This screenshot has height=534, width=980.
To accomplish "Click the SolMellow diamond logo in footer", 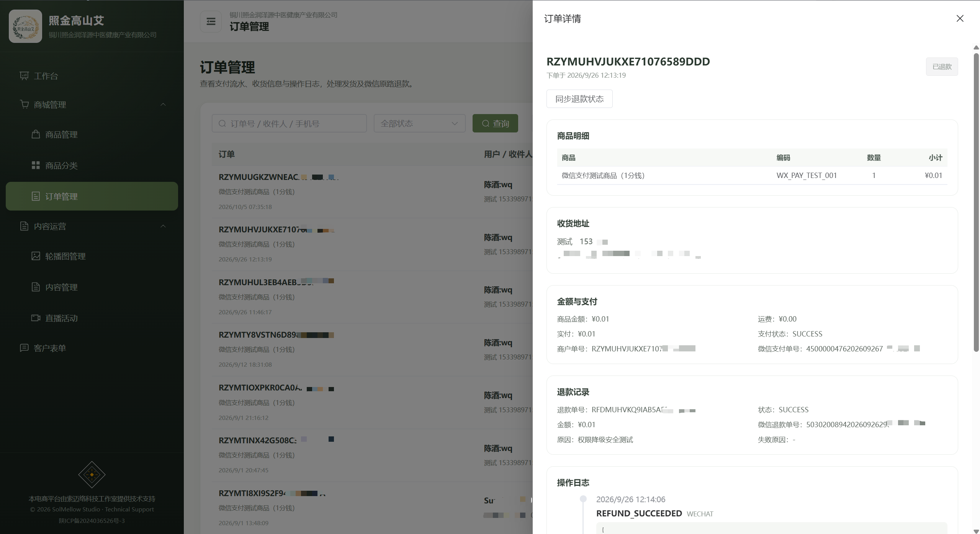I will [92, 475].
